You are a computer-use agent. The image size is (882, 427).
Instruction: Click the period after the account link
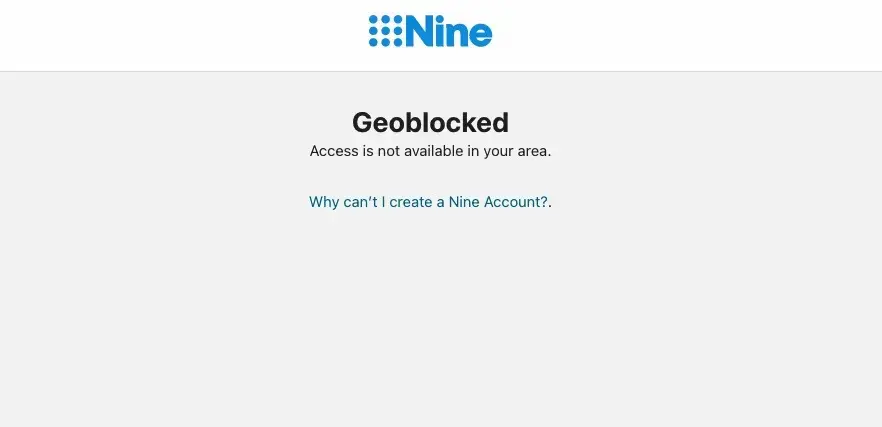[550, 203]
